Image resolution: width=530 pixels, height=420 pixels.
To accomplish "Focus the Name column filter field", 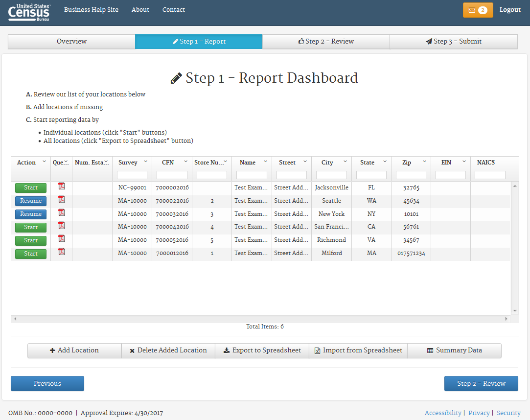I will [252, 175].
